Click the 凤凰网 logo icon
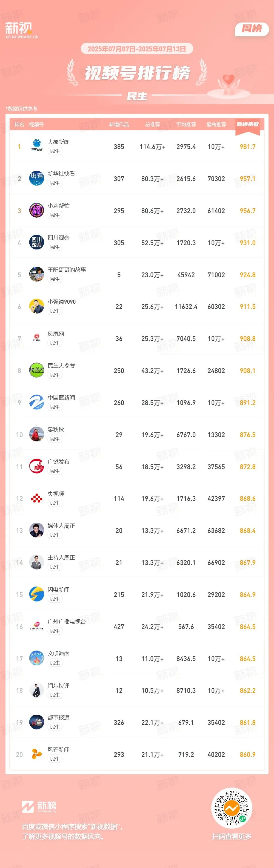 (37, 338)
